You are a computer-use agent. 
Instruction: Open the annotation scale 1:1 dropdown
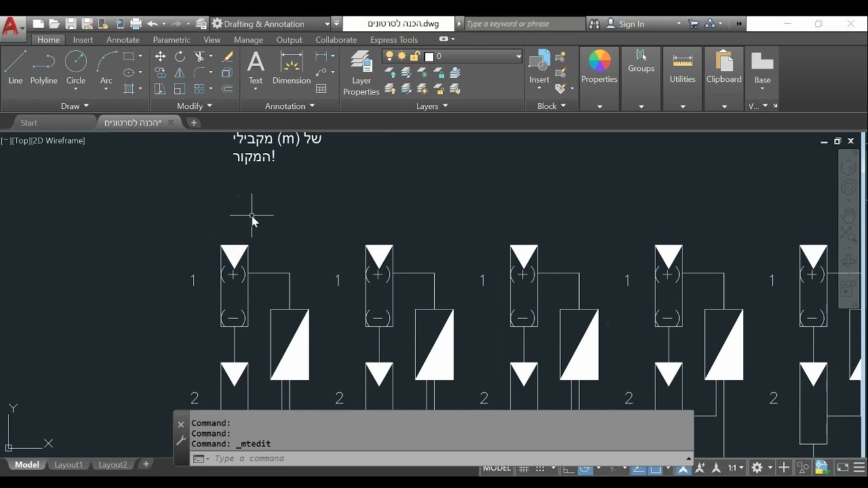(x=736, y=468)
